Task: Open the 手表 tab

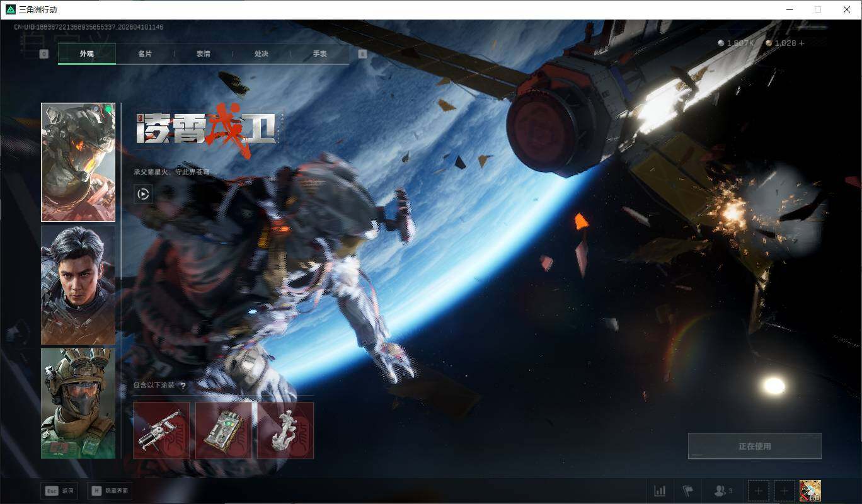Action: [x=319, y=54]
